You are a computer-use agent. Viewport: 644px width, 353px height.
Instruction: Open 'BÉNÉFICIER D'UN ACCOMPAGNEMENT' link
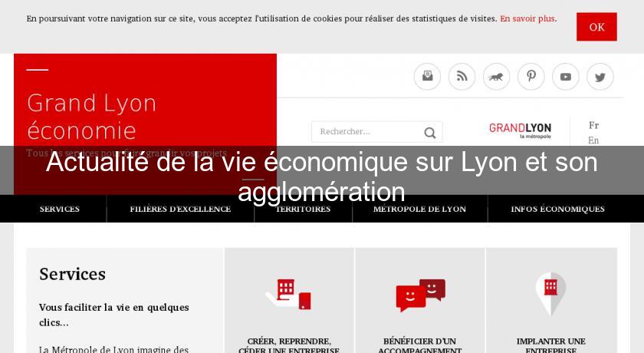pos(420,345)
